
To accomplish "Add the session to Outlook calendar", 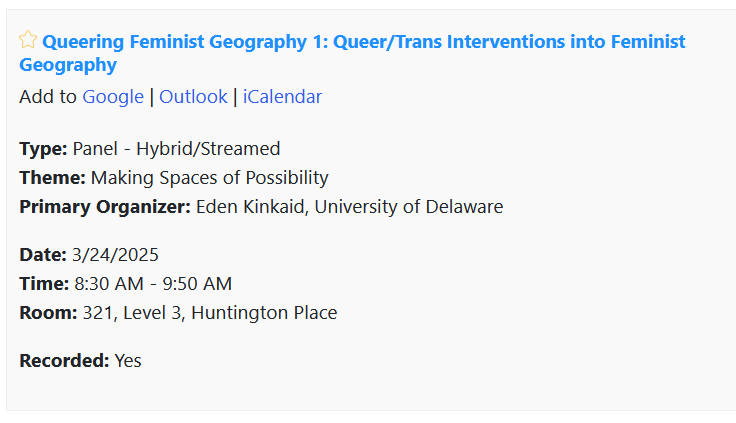I will (x=193, y=97).
